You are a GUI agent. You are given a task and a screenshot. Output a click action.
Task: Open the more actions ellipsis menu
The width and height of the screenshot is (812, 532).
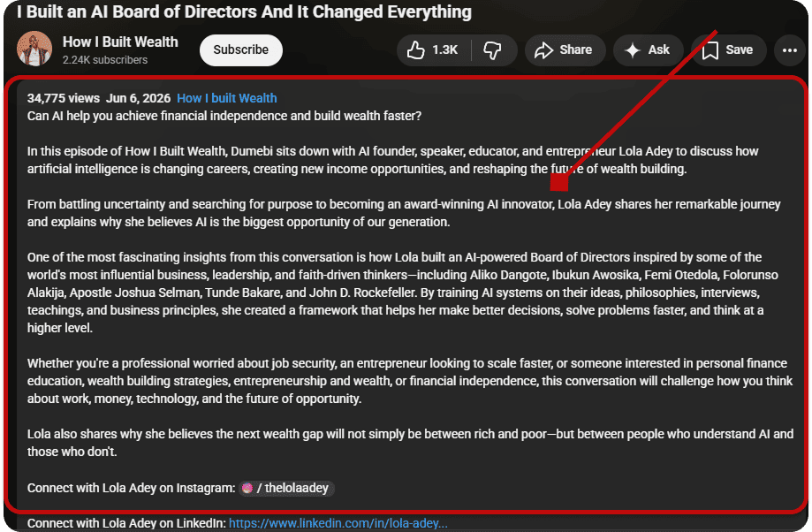click(x=789, y=50)
